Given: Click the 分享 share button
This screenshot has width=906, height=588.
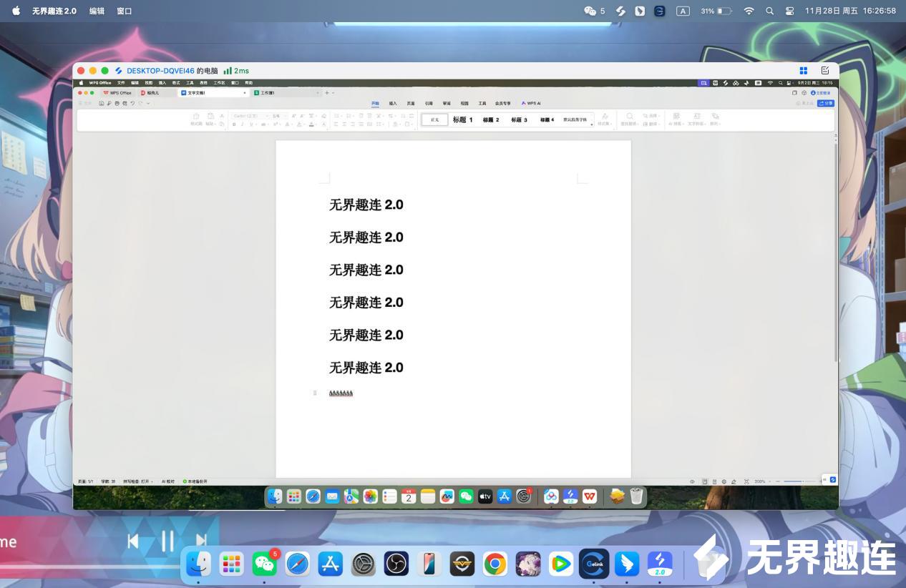Looking at the screenshot, I should (826, 103).
